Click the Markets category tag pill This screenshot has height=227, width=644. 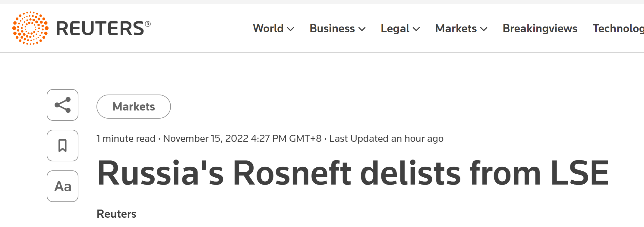click(x=134, y=107)
